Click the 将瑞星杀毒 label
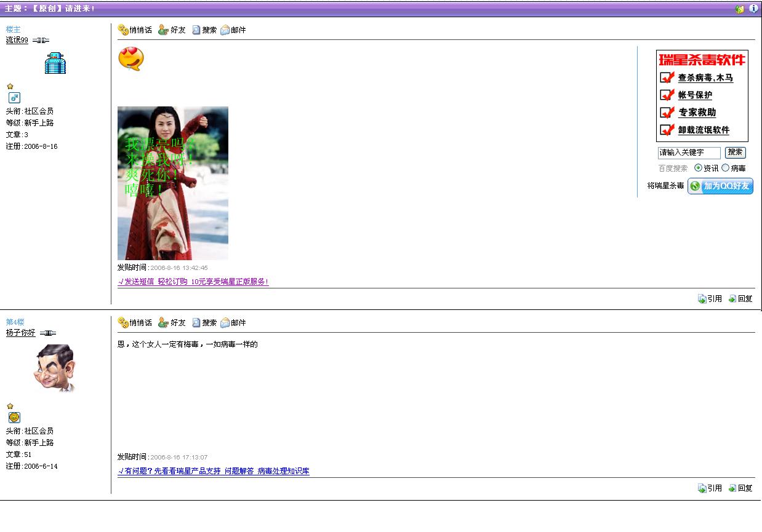 [666, 186]
